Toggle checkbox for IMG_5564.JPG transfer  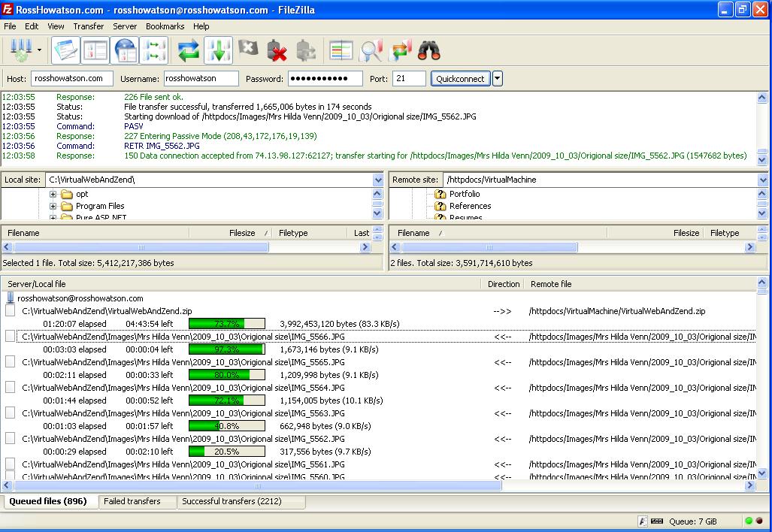[10, 387]
